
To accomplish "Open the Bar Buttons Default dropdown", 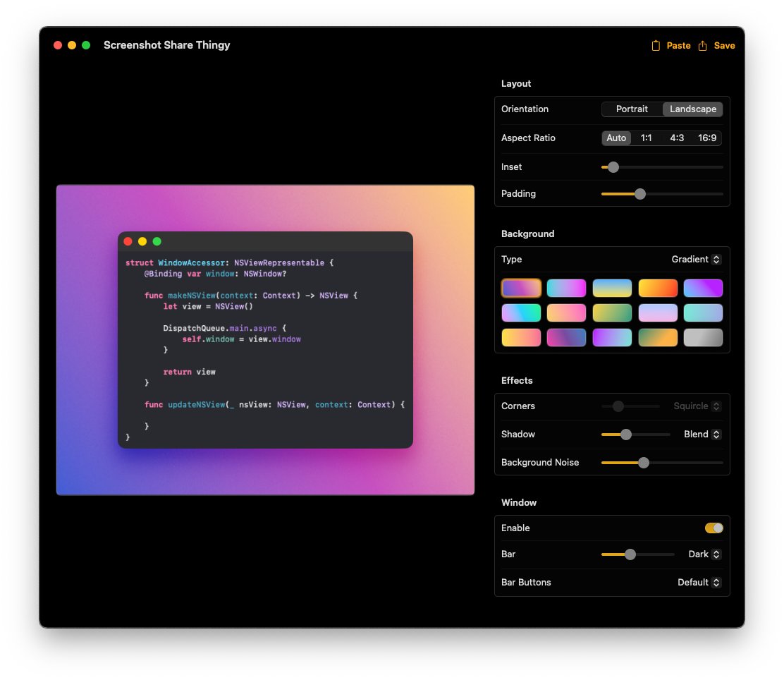I will click(699, 583).
